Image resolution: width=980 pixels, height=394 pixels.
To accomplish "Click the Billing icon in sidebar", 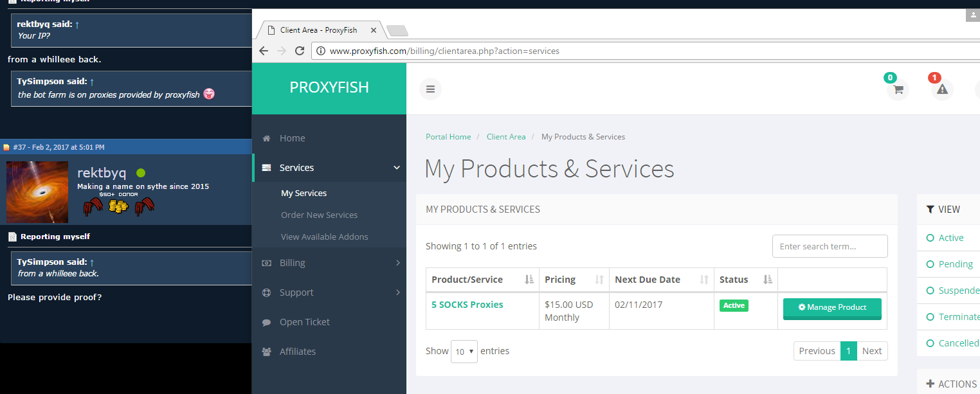I will pyautogui.click(x=267, y=263).
